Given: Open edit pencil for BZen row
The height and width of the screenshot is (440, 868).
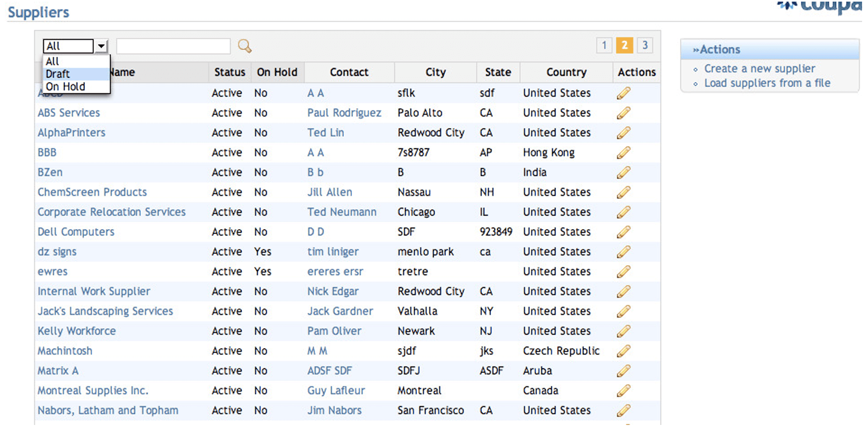Looking at the screenshot, I should coord(624,173).
